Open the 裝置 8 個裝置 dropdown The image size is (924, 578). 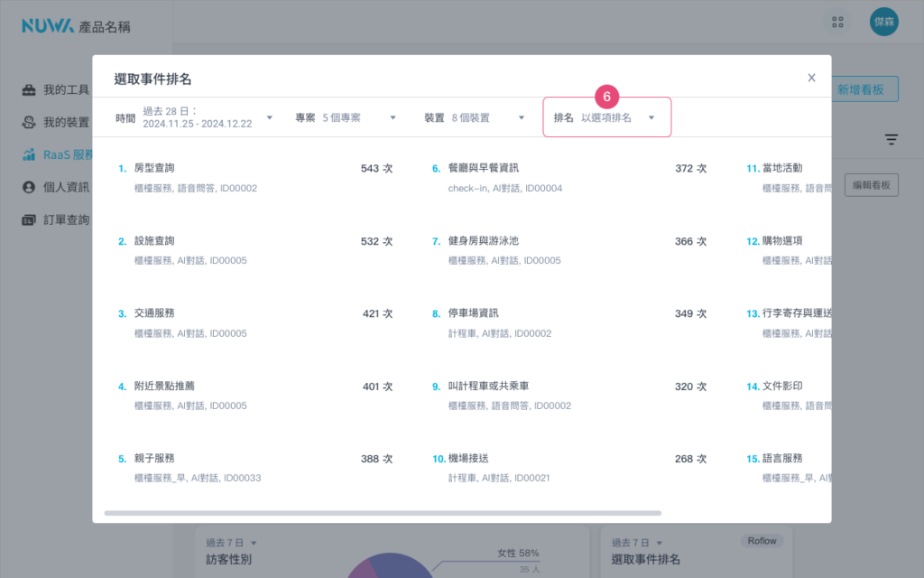click(x=475, y=118)
